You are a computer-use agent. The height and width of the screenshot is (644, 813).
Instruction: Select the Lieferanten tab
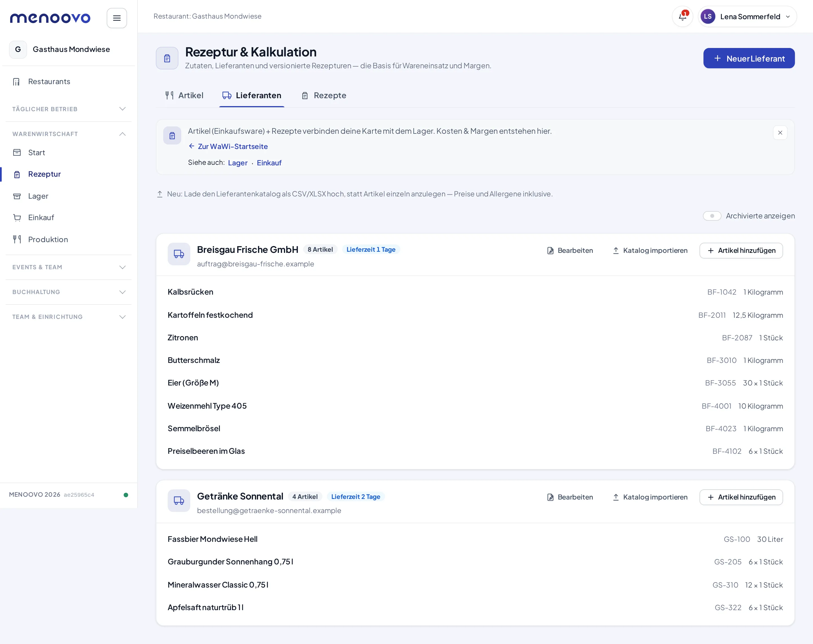252,95
